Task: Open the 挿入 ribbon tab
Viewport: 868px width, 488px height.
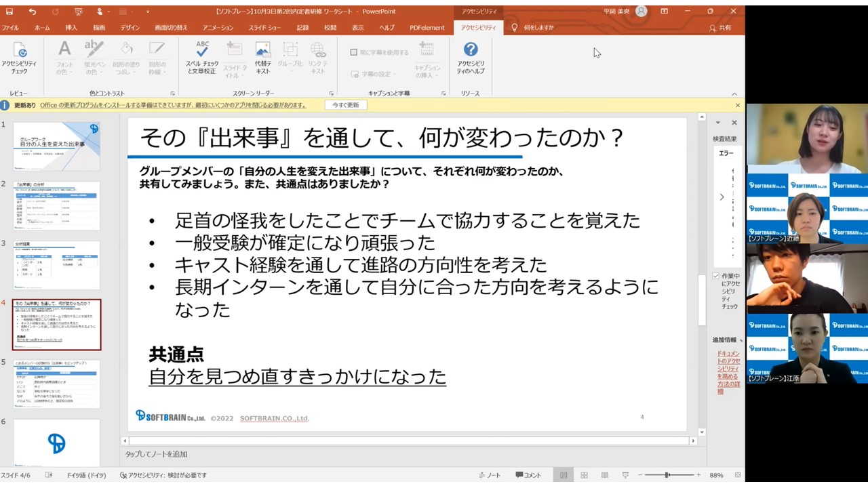Action: tap(71, 28)
